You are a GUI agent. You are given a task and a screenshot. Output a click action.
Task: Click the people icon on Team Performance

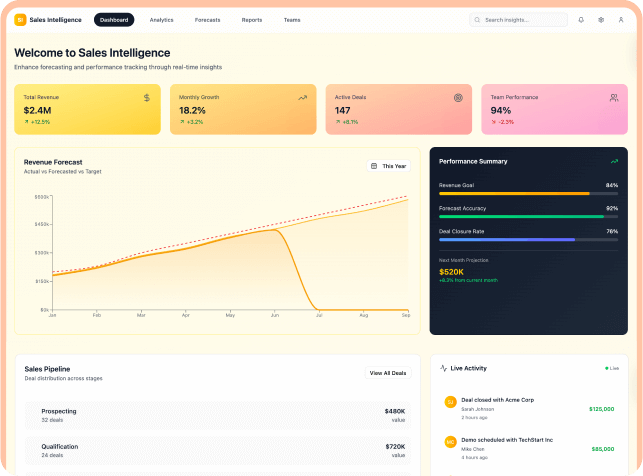click(x=614, y=98)
